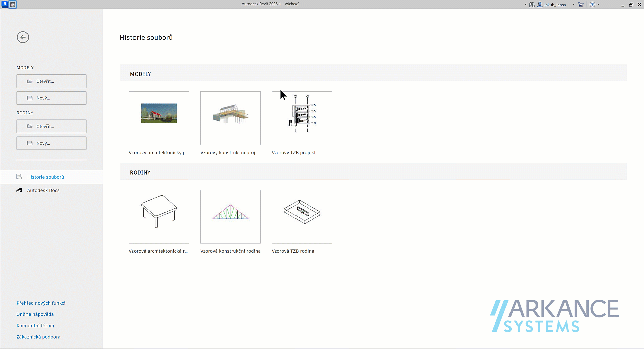Click the help question mark icon
644x349 pixels.
click(592, 5)
